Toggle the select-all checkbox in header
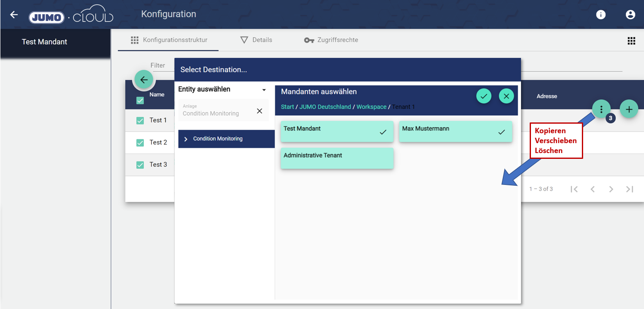644x309 pixels. [140, 100]
